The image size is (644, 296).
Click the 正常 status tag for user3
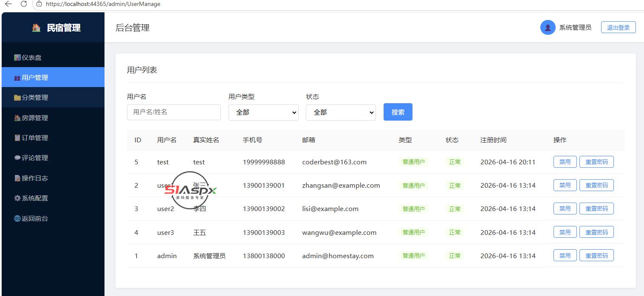[455, 232]
